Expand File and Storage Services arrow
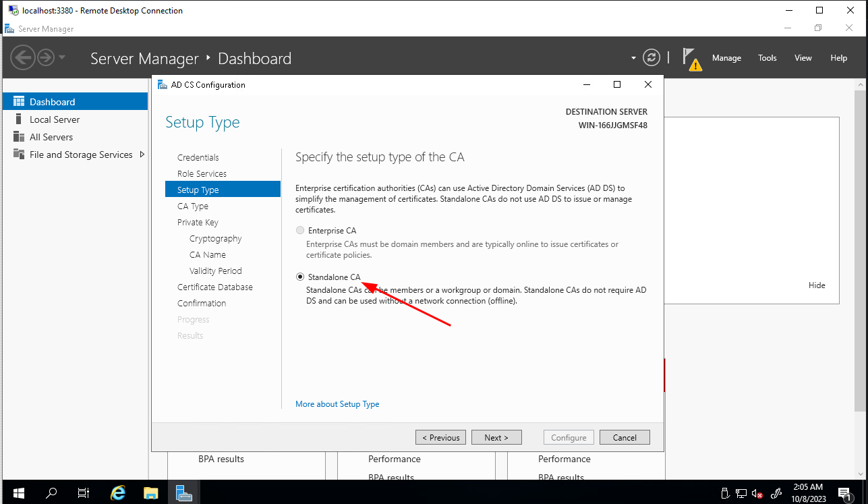The height and width of the screenshot is (504, 868). (x=142, y=155)
